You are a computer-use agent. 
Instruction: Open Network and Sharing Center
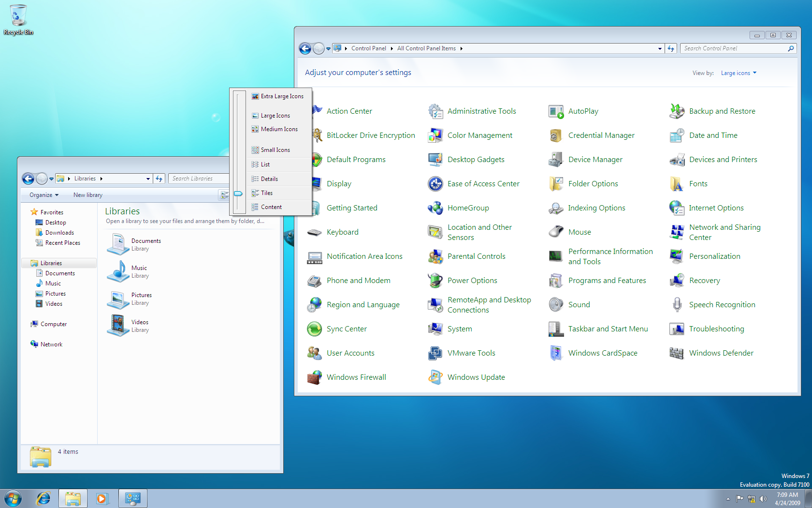[x=724, y=232]
